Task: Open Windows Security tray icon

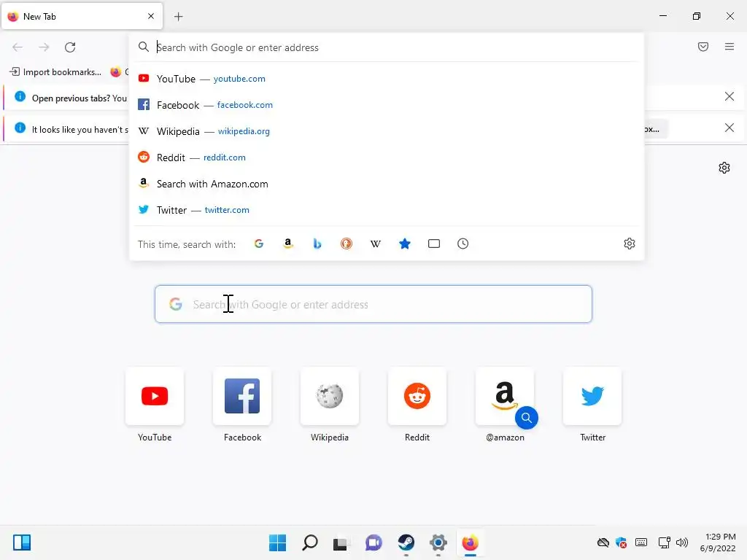Action: [622, 542]
